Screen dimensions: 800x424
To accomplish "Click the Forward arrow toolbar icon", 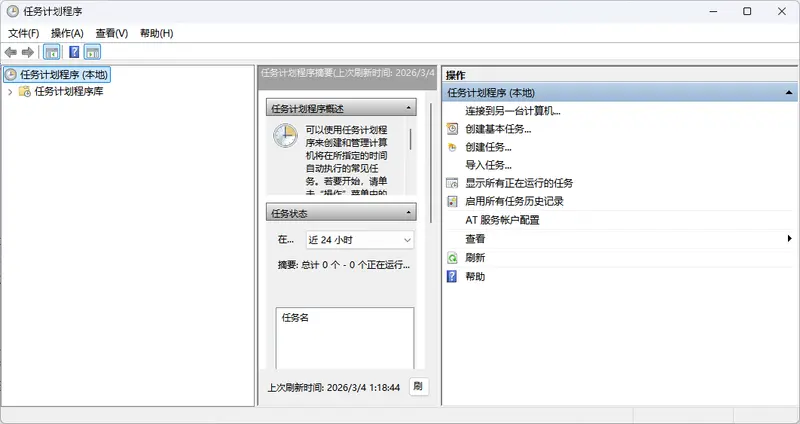I will coord(28,52).
